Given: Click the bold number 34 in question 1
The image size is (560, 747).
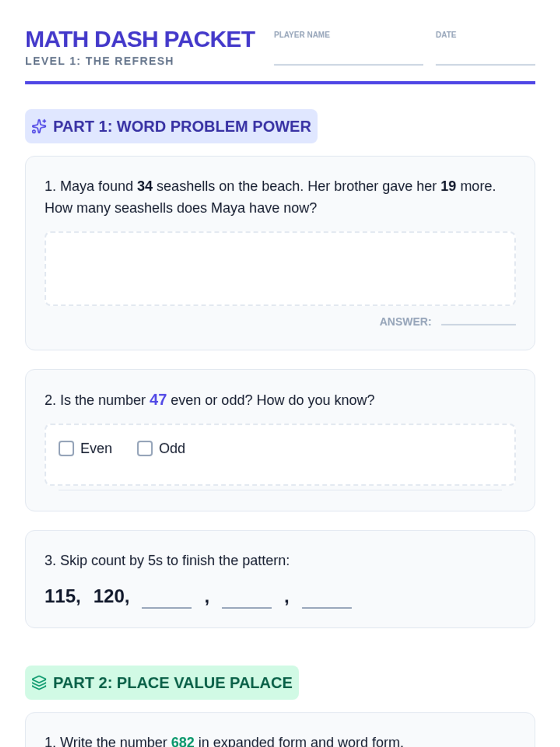Looking at the screenshot, I should tap(145, 186).
